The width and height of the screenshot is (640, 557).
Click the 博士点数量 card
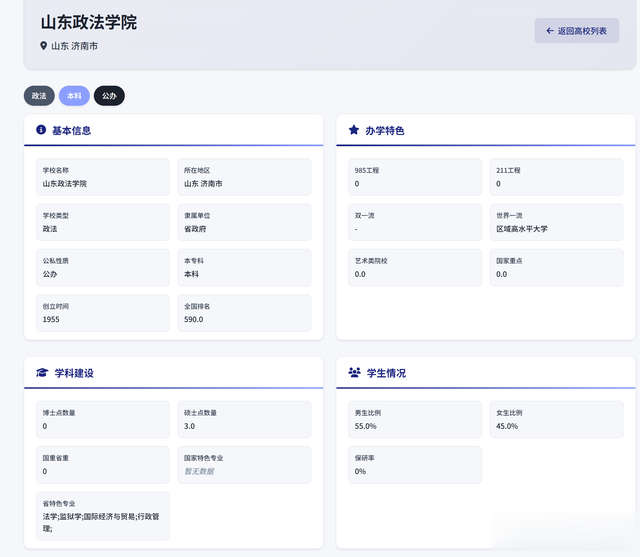(x=103, y=419)
